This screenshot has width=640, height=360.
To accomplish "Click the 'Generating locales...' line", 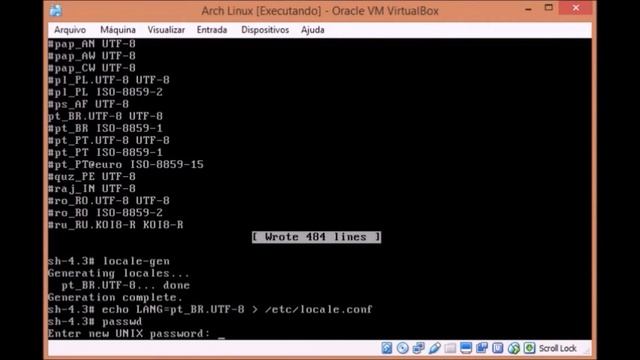I will point(119,273).
